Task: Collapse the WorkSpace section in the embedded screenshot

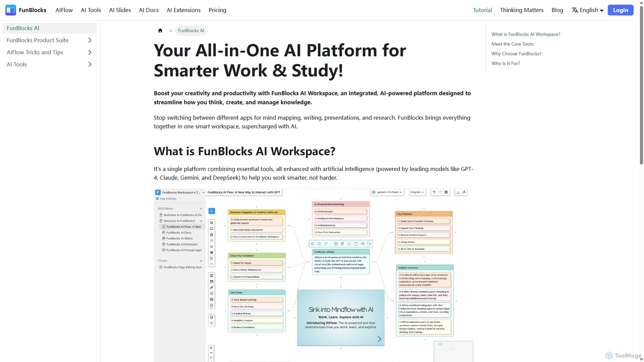Action: pyautogui.click(x=201, y=209)
